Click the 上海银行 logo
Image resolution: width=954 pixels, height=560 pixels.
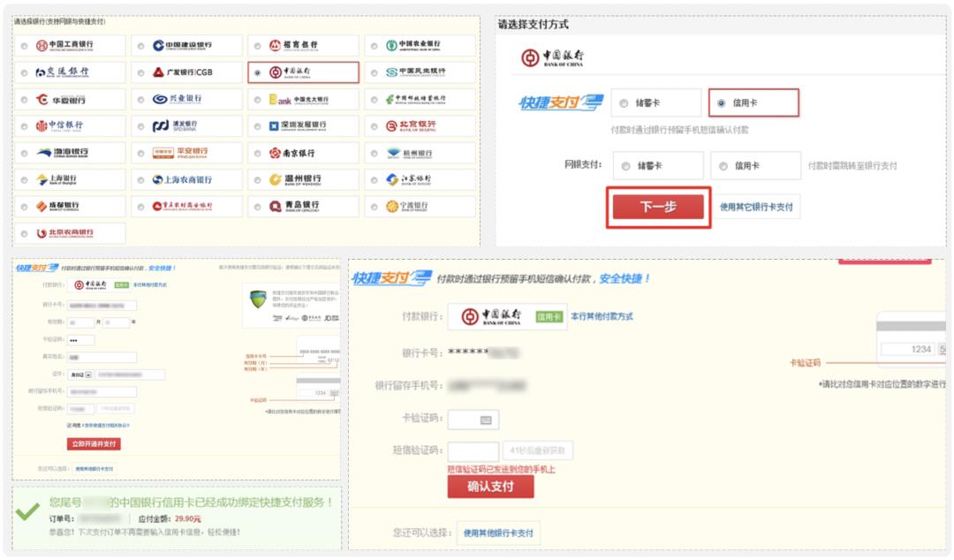click(x=57, y=179)
